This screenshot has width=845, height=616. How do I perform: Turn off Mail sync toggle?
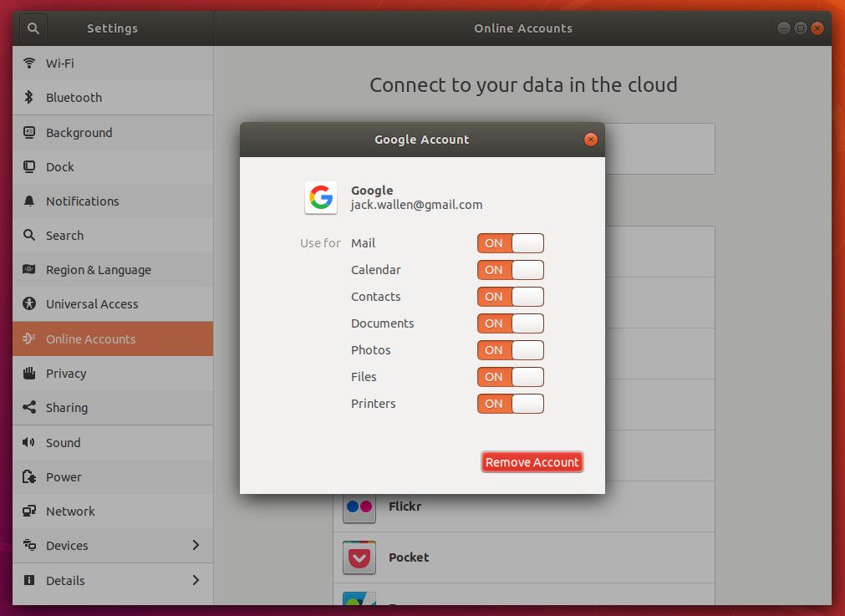(511, 243)
